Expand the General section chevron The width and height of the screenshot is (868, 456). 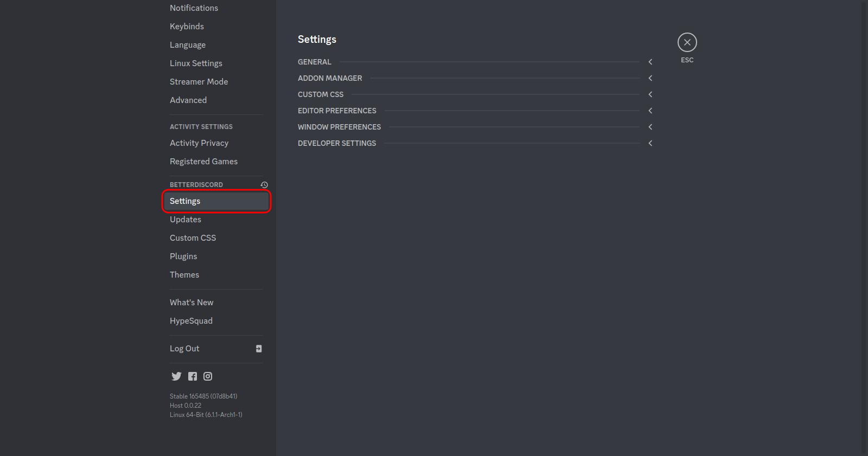coord(650,62)
